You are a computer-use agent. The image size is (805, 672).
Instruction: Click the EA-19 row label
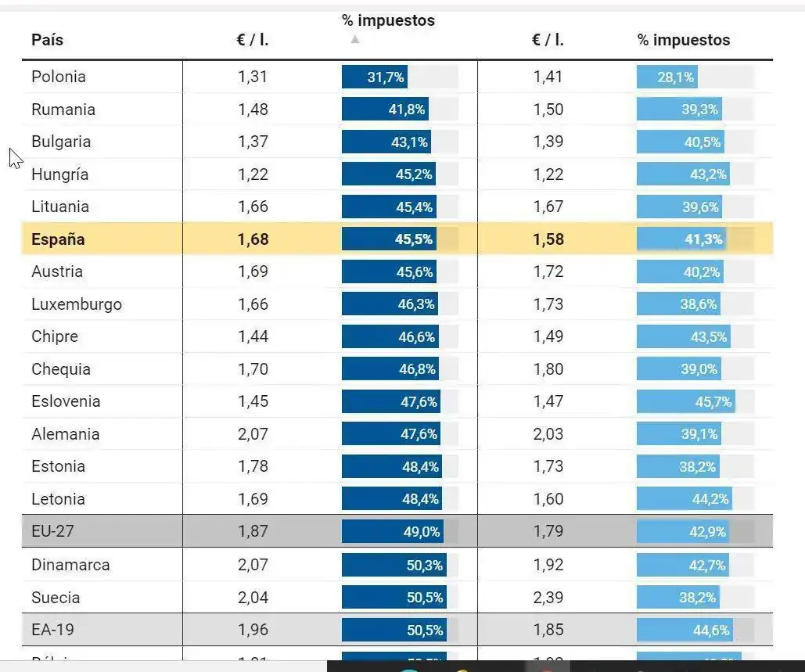(x=53, y=629)
